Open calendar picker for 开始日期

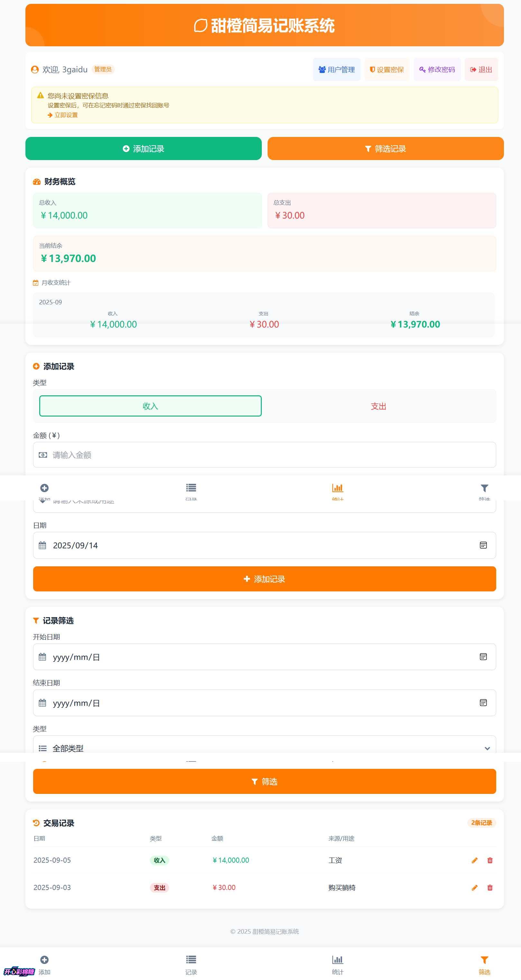(x=483, y=657)
